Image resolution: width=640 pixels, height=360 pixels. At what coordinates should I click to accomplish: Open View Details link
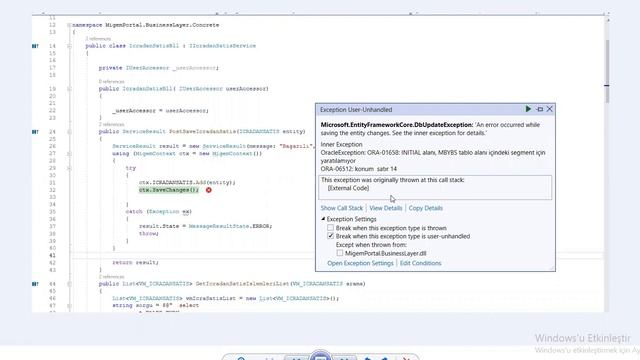pyautogui.click(x=386, y=208)
